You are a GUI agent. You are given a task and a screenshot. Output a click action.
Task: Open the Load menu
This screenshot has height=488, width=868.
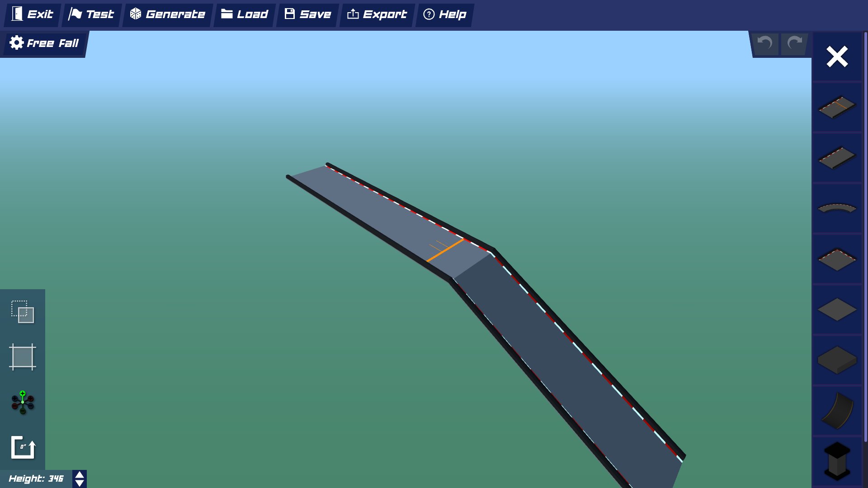(x=245, y=14)
